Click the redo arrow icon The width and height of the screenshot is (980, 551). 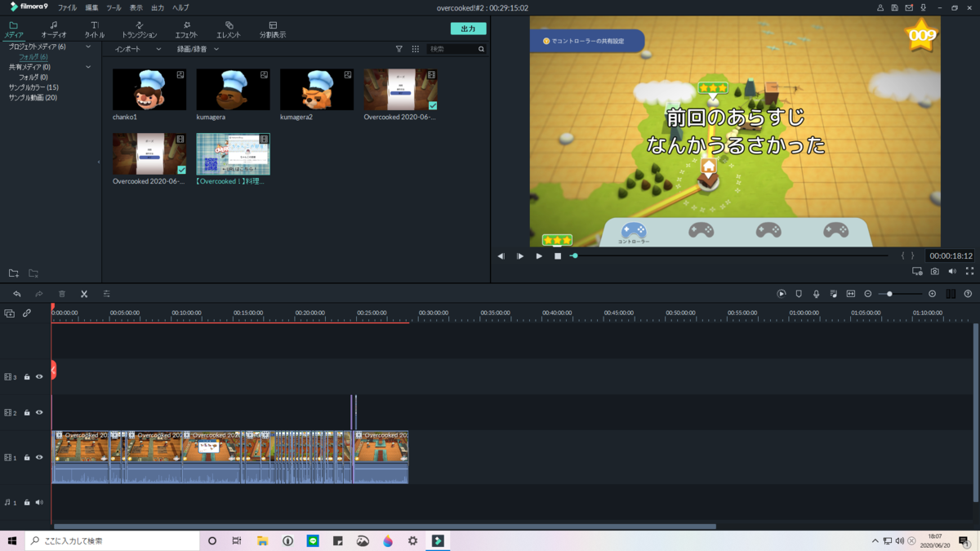tap(38, 294)
